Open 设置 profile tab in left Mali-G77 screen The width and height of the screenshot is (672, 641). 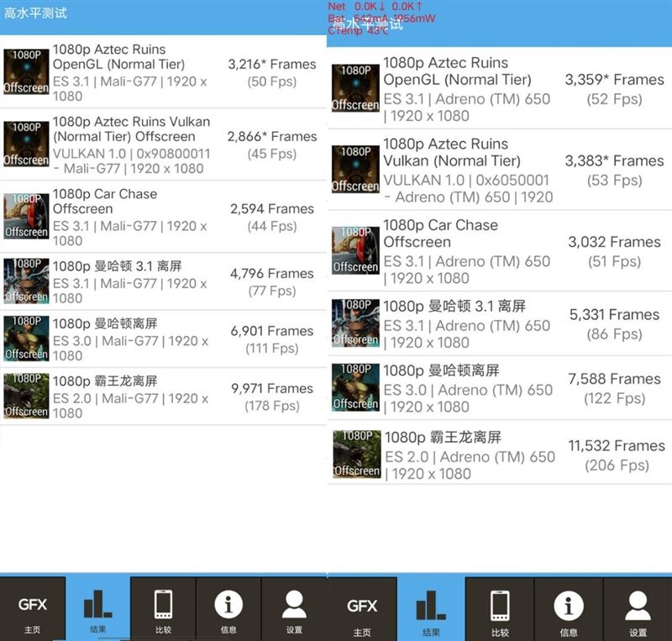[294, 608]
